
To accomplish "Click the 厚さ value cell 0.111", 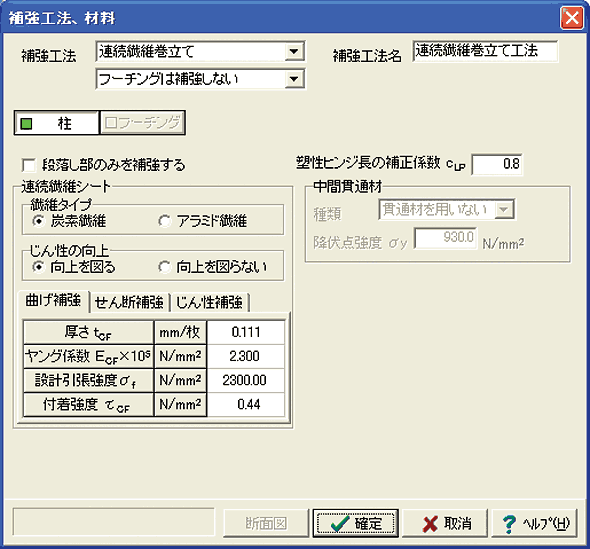I will (246, 332).
